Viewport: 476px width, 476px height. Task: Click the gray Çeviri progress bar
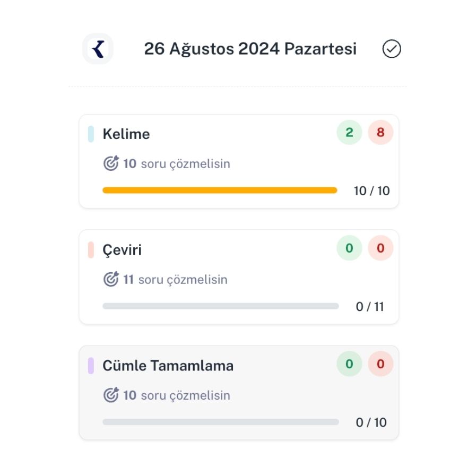coord(221,306)
